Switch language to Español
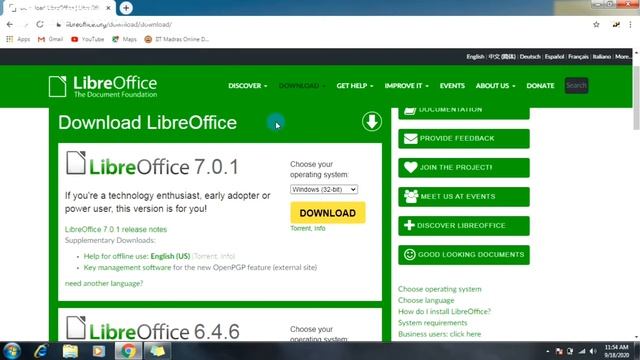Screen dimensions: 640x360 [554, 57]
